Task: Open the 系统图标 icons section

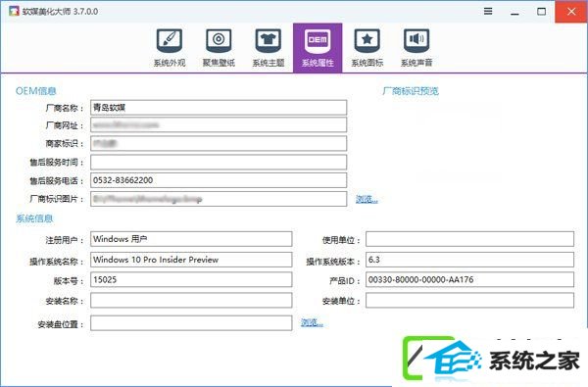Action: (367, 48)
